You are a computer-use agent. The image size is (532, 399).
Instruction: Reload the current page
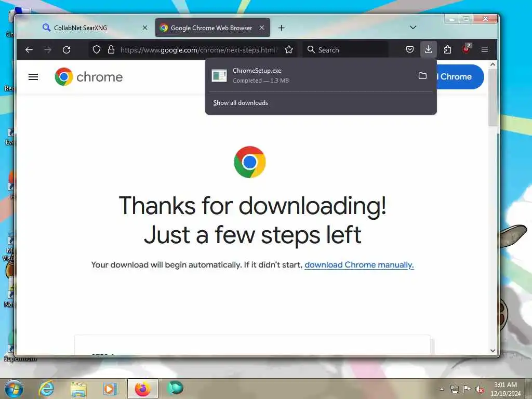[66, 50]
